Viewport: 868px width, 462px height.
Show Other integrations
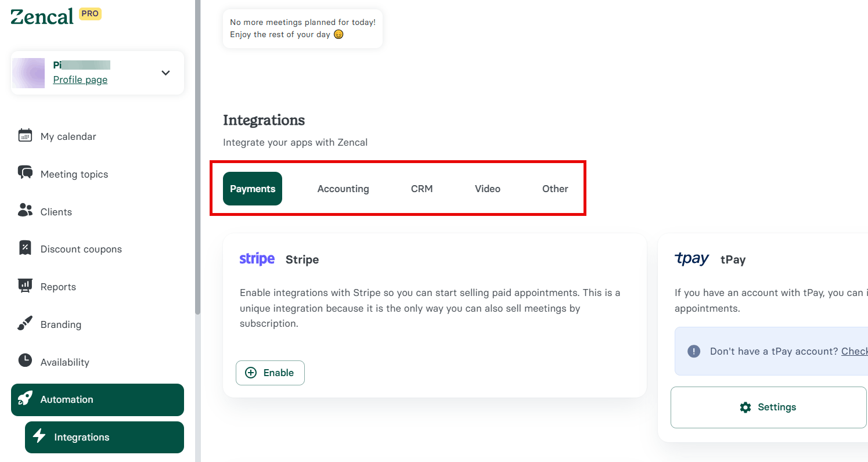click(554, 189)
